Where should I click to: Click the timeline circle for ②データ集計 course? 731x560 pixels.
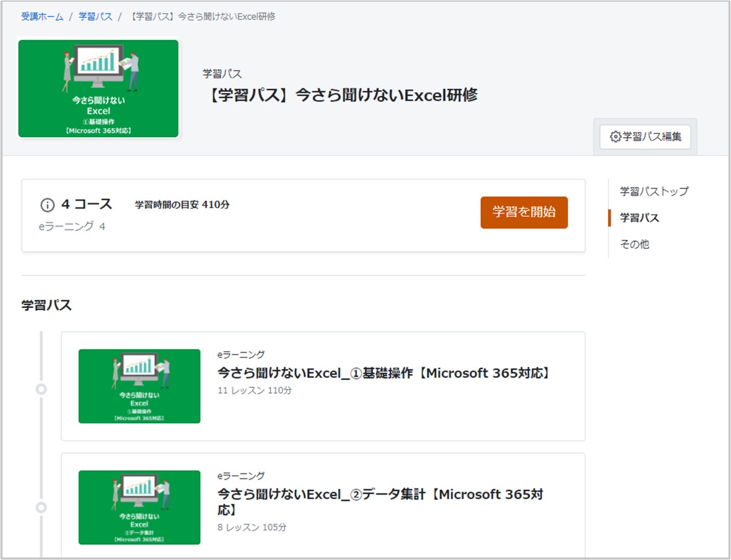tap(41, 508)
